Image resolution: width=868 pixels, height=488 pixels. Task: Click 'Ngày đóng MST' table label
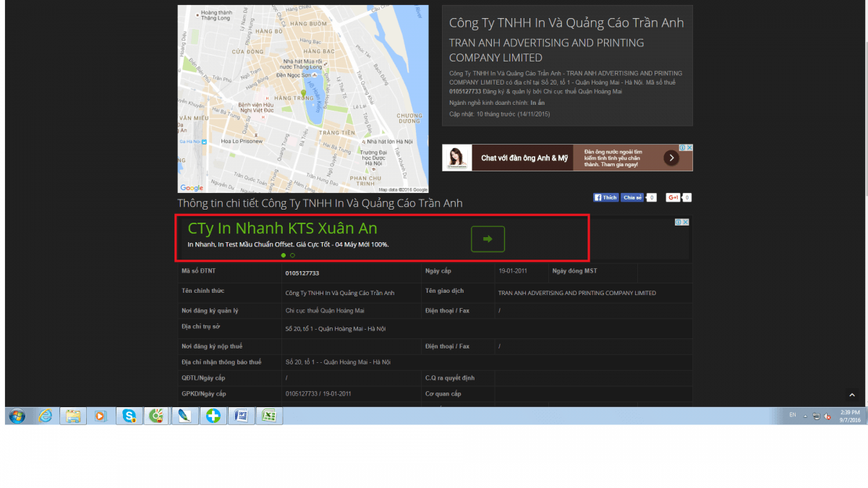(575, 271)
